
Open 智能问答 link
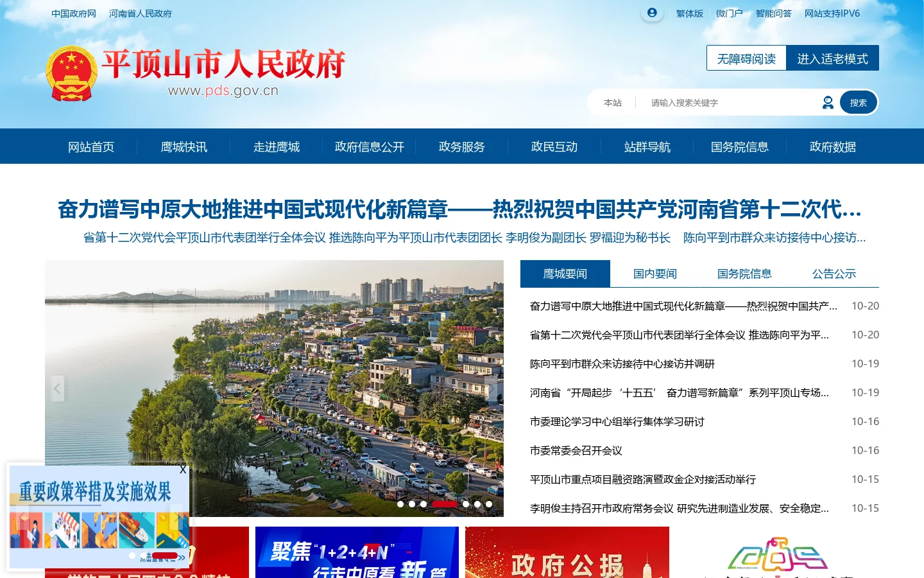pyautogui.click(x=774, y=13)
